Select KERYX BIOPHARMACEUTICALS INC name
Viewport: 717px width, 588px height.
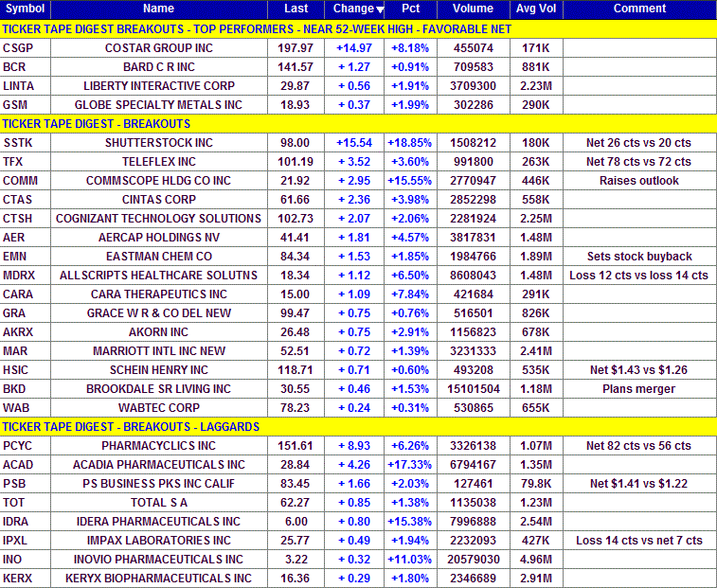coord(158,579)
